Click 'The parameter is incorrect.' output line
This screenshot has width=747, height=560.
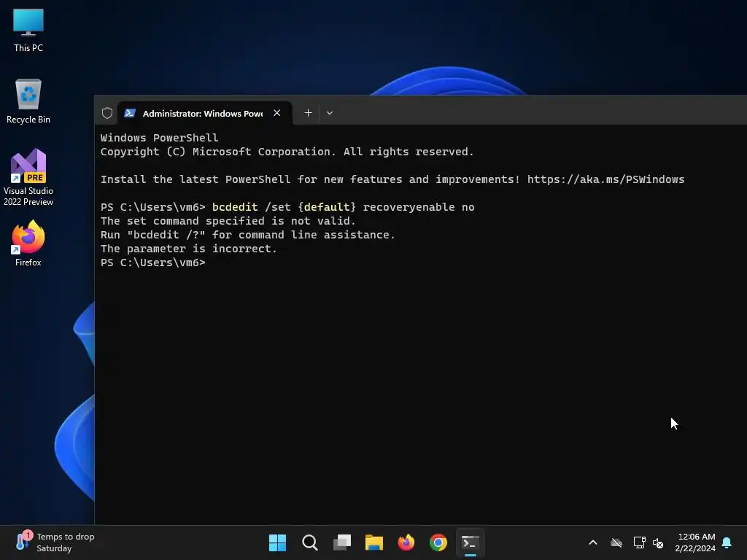tap(189, 249)
